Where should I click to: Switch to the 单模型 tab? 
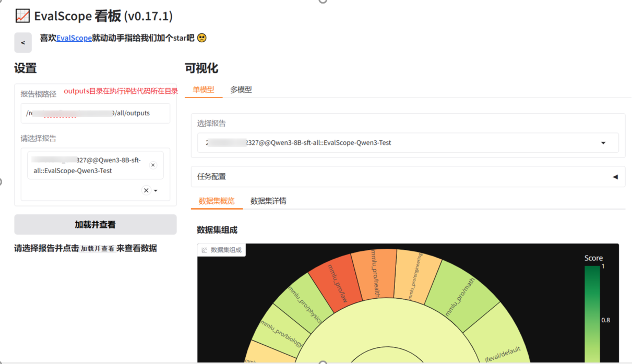tap(204, 90)
